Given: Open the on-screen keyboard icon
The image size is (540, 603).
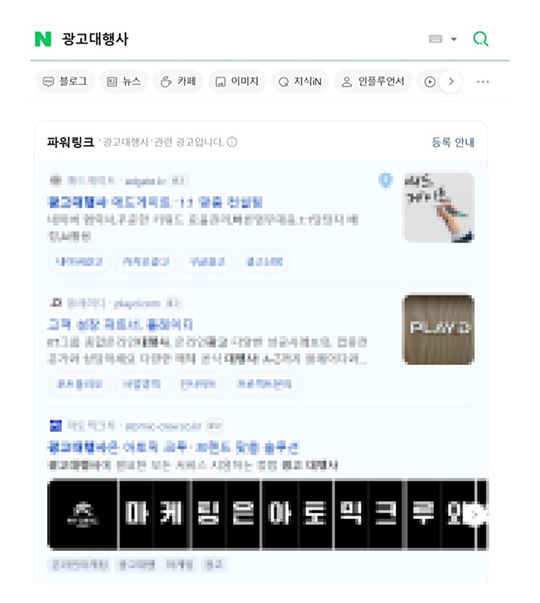Looking at the screenshot, I should 435,39.
